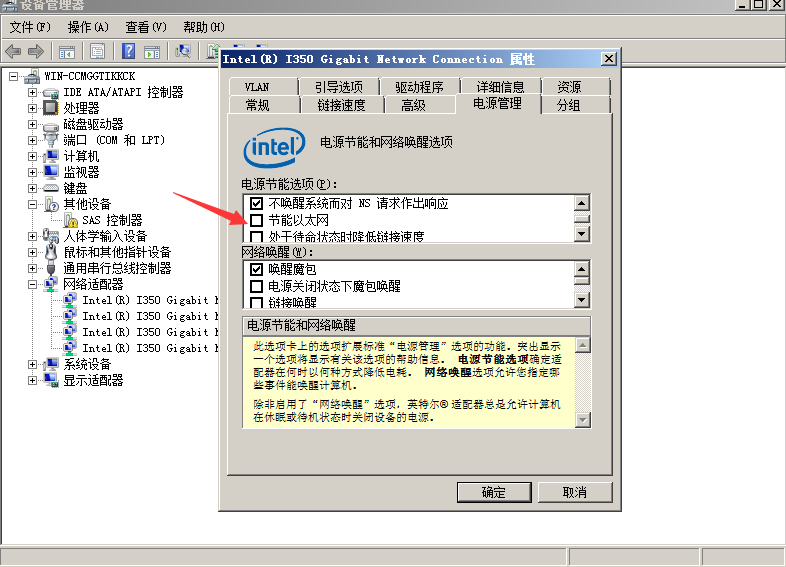Image resolution: width=786 pixels, height=567 pixels.
Task: Click the 网络适配器 network adapter icon
Action: click(x=51, y=284)
